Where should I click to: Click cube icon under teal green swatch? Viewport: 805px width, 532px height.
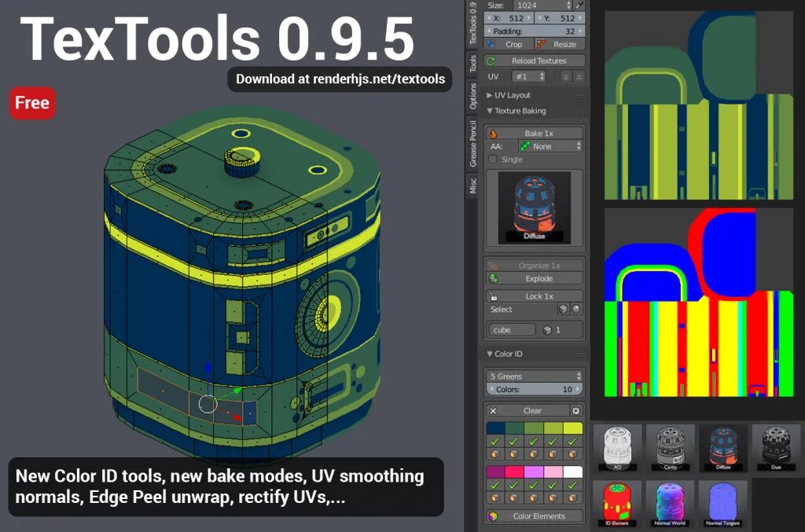514,454
